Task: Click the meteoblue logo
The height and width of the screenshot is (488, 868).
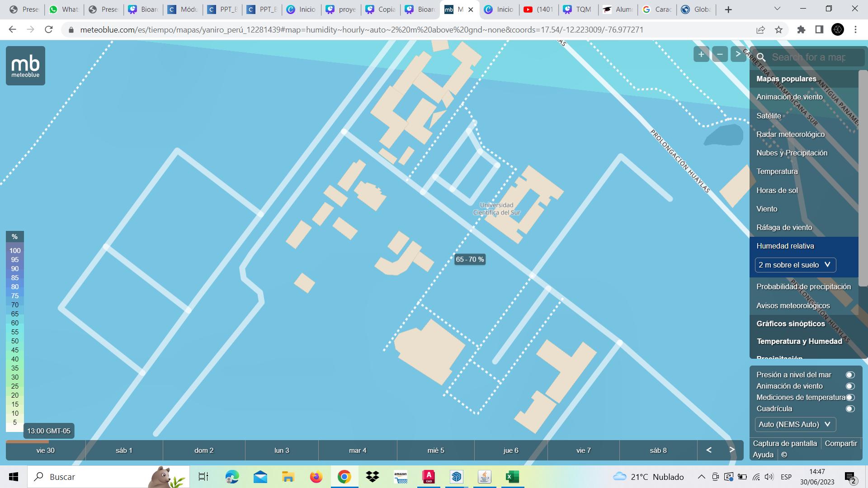Action: tap(25, 66)
